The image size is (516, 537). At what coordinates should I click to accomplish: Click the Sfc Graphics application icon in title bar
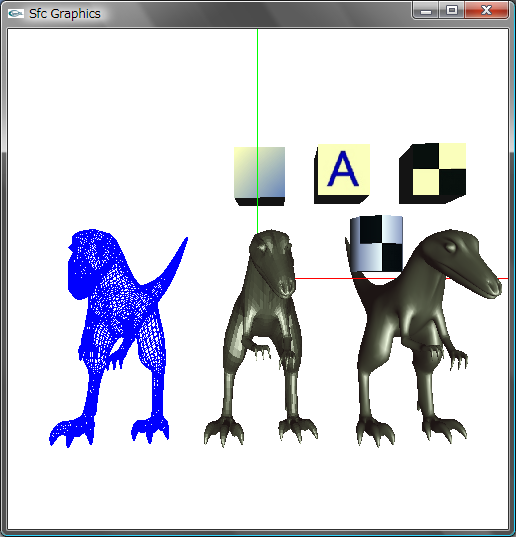click(x=16, y=13)
